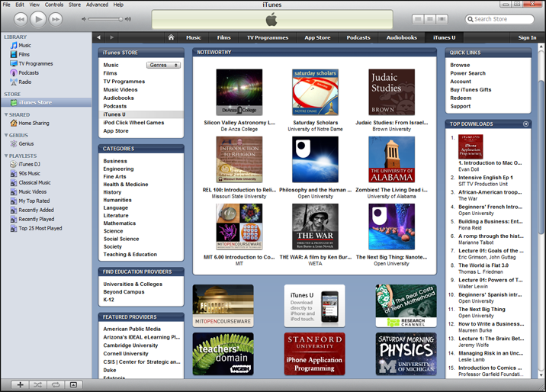The image size is (546, 392).
Task: Open the Genres dropdown
Action: pos(163,65)
